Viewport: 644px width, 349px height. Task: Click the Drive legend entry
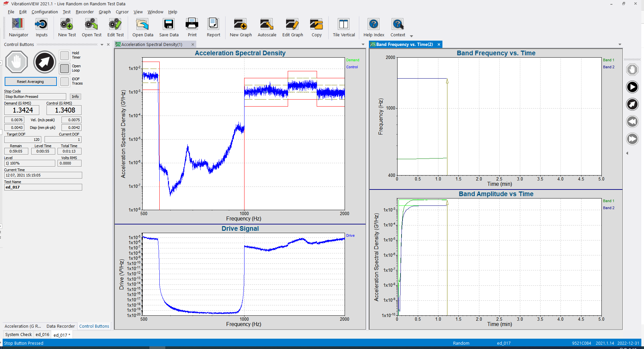click(350, 235)
